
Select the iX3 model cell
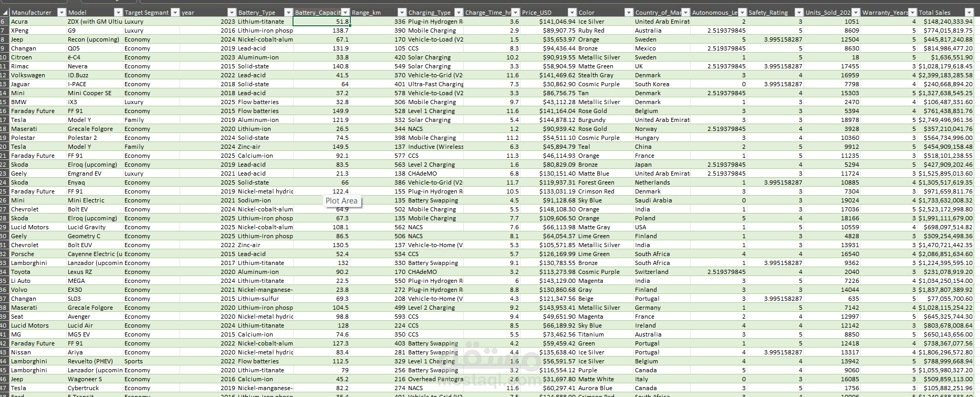point(95,102)
